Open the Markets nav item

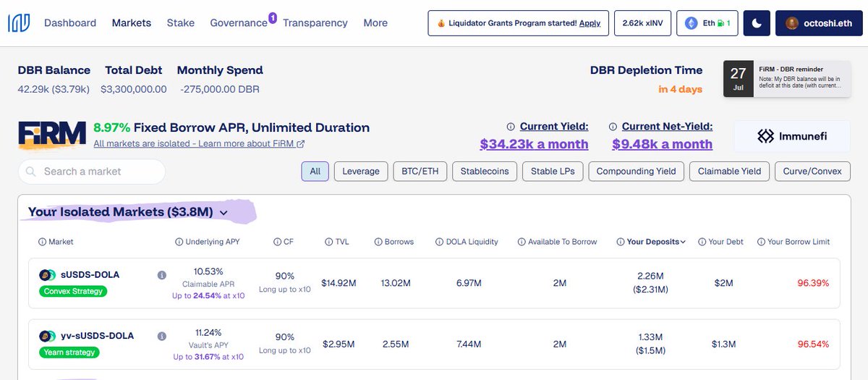[x=132, y=23]
